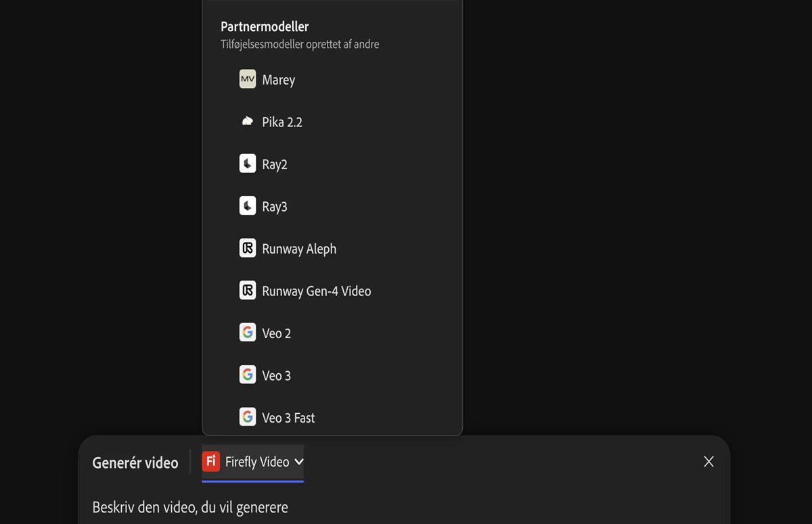Choose the Pika 2.2 model
Viewport: 812px width, 524px height.
click(x=282, y=122)
